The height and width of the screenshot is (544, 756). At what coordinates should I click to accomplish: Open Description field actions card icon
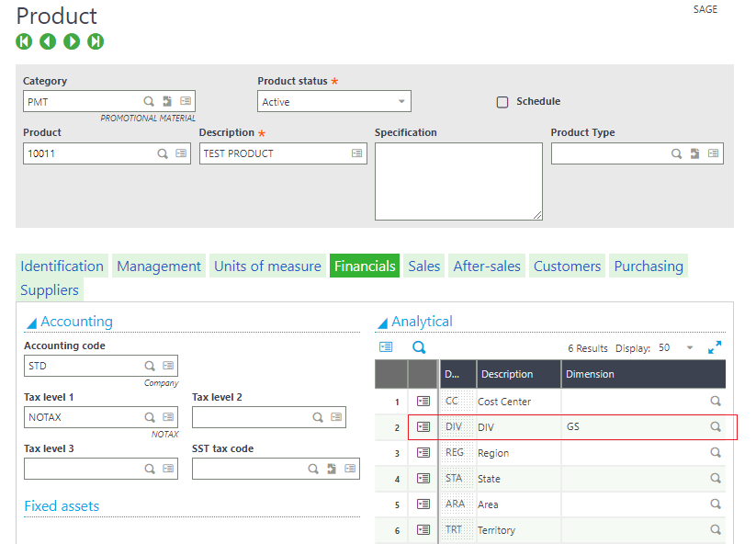coord(356,153)
